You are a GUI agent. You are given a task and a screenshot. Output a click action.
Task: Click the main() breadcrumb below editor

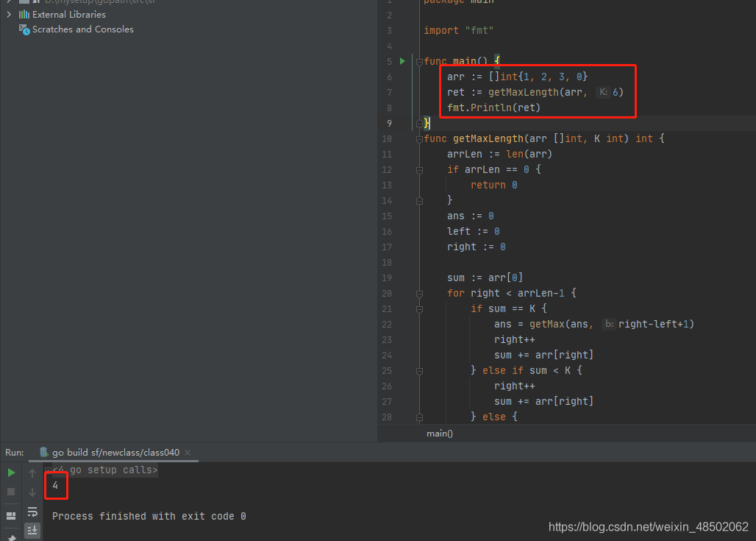point(439,434)
